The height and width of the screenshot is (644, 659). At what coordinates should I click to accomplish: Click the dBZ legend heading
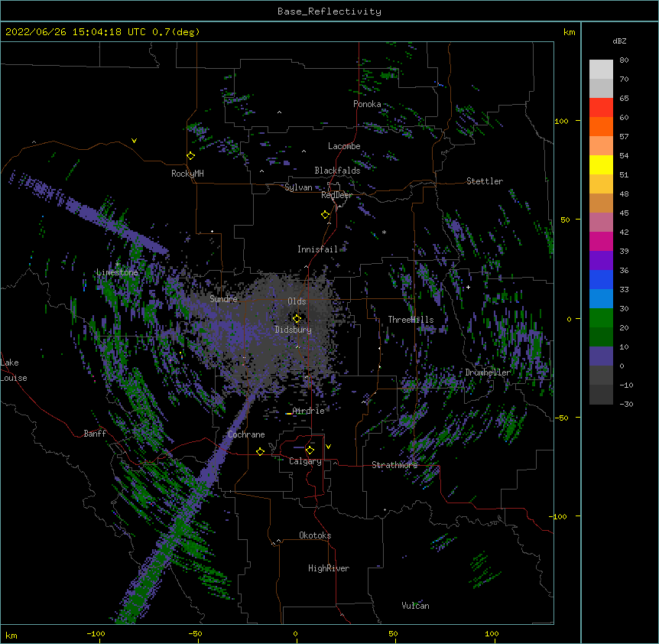coord(619,41)
